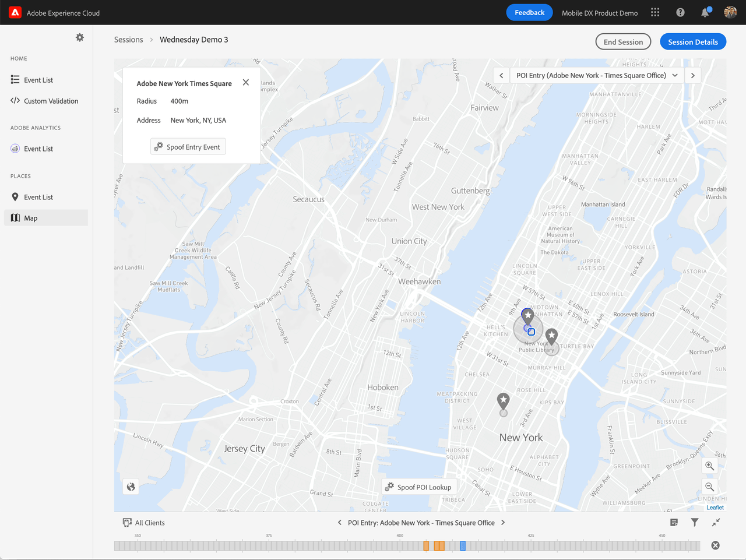Open the All Clients selector
Viewport: 746px width, 560px height.
pos(144,523)
